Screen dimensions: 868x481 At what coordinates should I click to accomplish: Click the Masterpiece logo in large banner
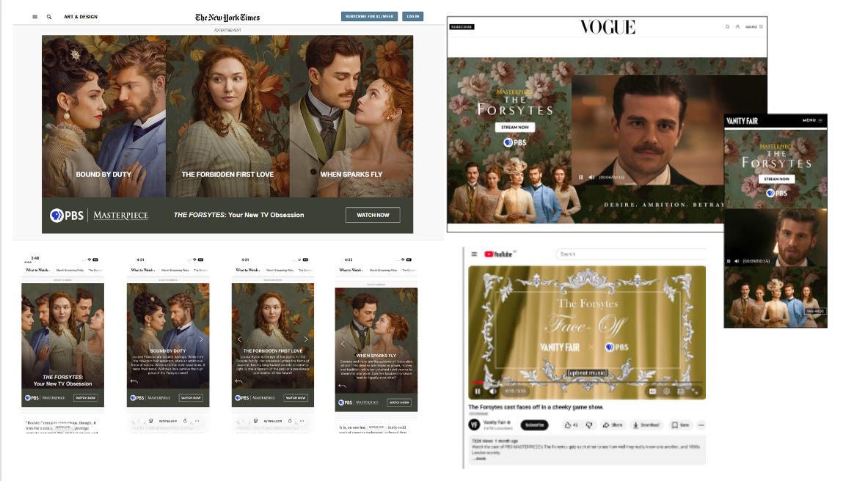pos(120,216)
